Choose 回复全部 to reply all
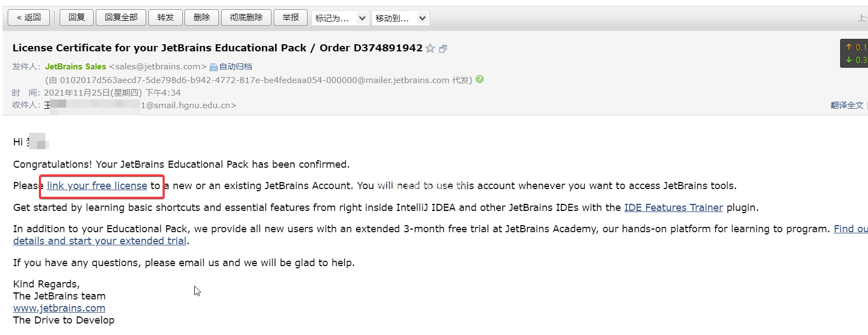 [121, 17]
